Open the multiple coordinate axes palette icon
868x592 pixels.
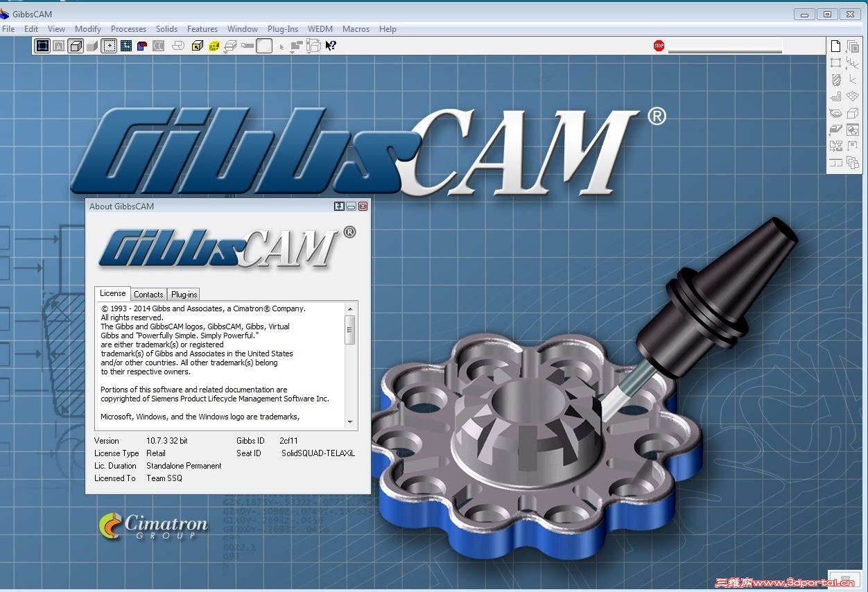[x=853, y=63]
